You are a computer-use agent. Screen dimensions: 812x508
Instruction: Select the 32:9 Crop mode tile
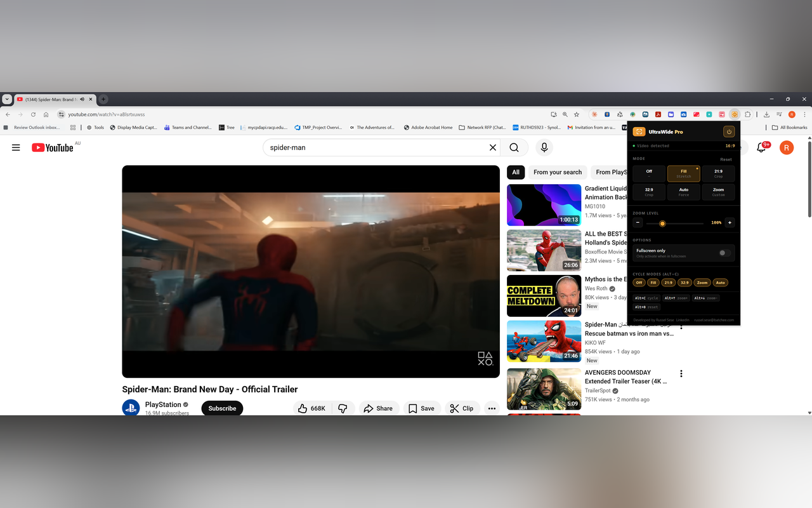649,192
